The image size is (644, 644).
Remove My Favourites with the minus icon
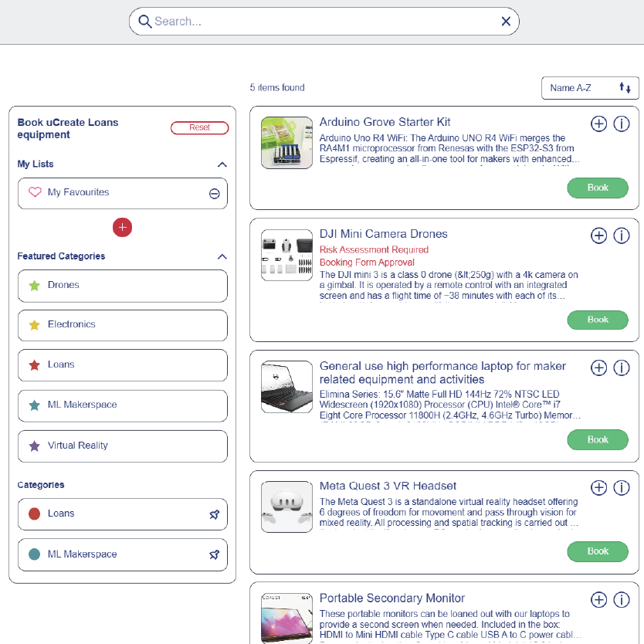215,194
